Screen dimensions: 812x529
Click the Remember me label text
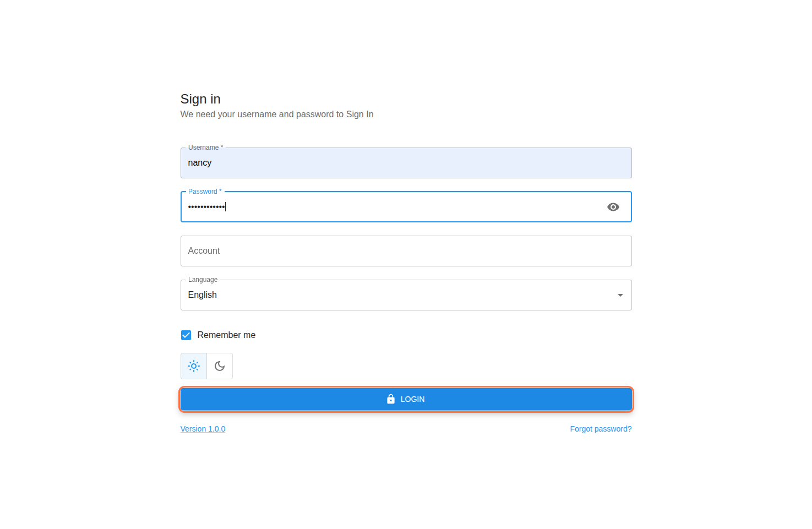pyautogui.click(x=226, y=335)
